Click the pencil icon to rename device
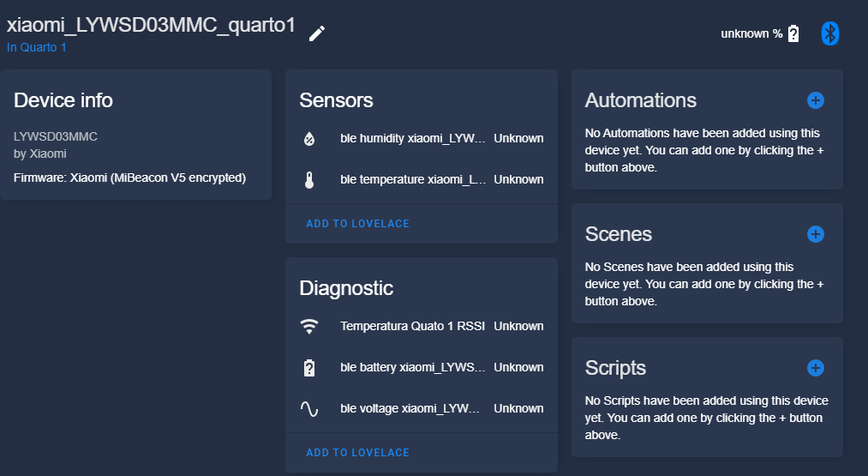This screenshot has width=868, height=476. click(x=317, y=33)
